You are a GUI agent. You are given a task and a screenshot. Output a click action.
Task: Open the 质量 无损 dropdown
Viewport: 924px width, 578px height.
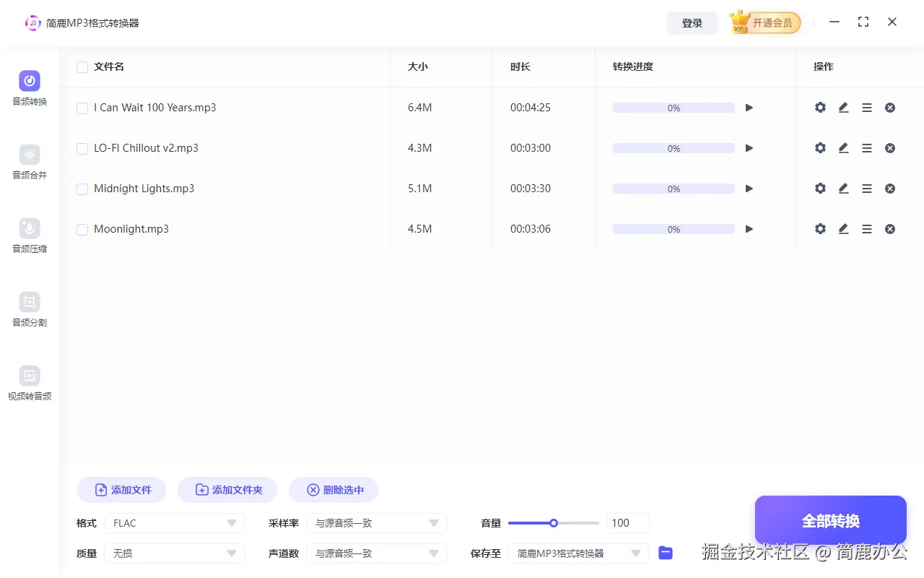(x=175, y=553)
